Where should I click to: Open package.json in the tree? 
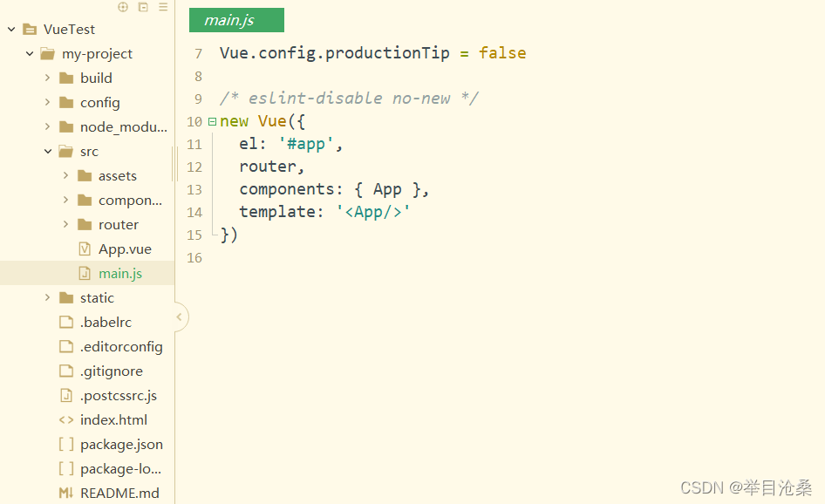coord(121,445)
